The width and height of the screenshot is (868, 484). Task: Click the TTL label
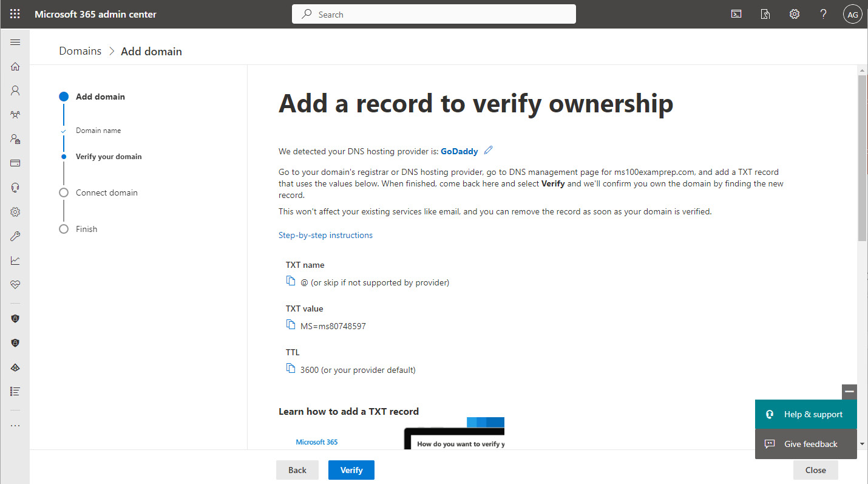(293, 352)
